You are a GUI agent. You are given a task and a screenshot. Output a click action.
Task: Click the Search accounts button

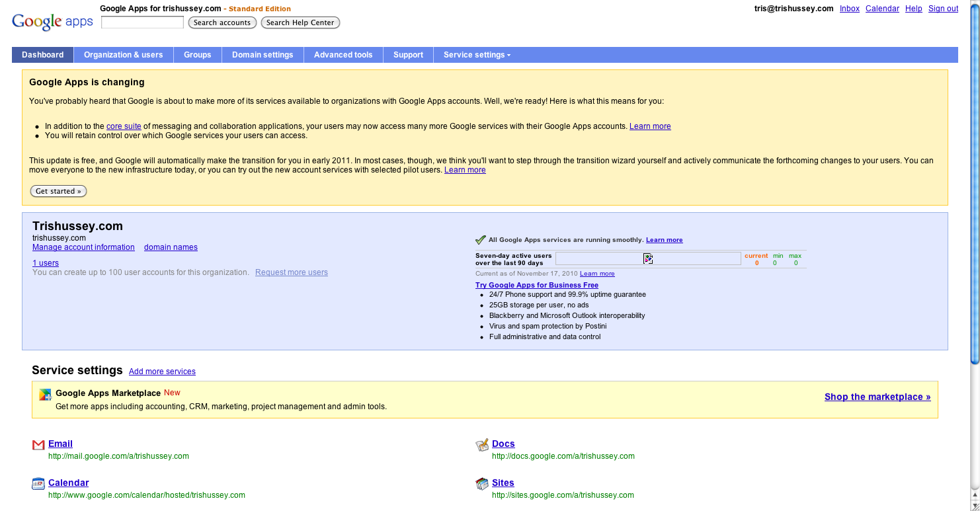coord(222,22)
